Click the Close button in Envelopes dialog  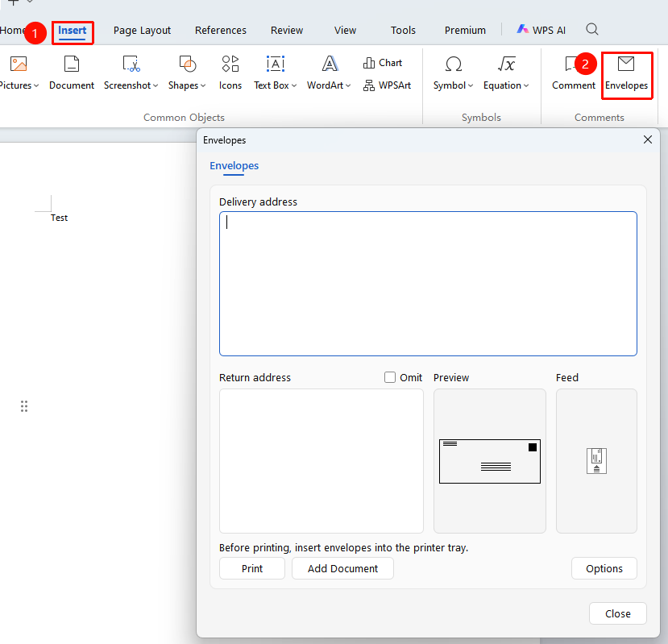(x=618, y=613)
